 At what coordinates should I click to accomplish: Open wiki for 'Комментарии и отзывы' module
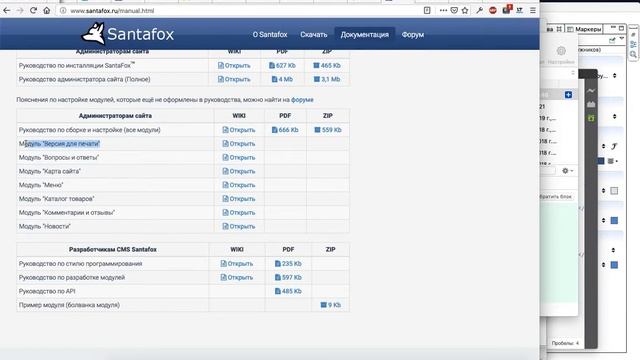239,213
